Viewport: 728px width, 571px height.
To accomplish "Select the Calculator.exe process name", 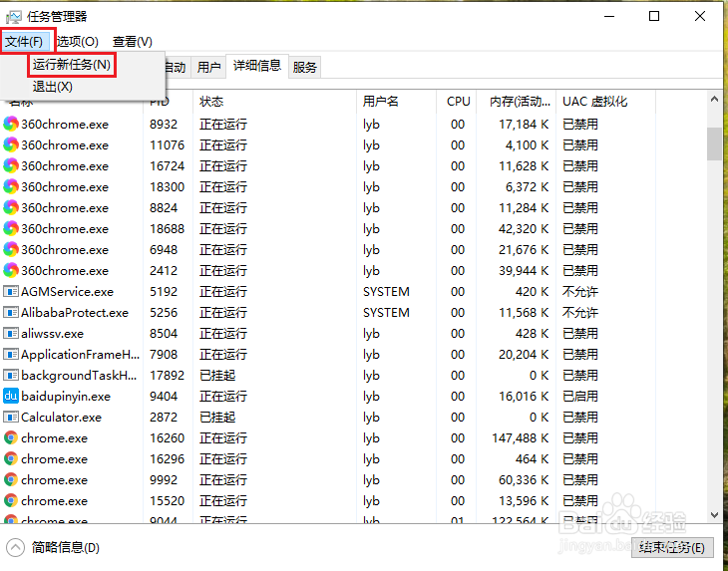I will pyautogui.click(x=61, y=417).
